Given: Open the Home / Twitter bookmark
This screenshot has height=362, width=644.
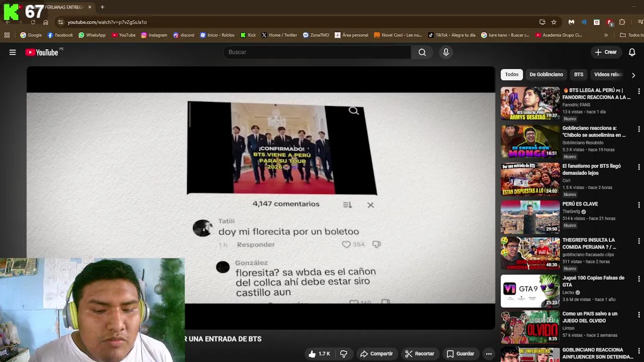Looking at the screenshot, I should pos(279,35).
